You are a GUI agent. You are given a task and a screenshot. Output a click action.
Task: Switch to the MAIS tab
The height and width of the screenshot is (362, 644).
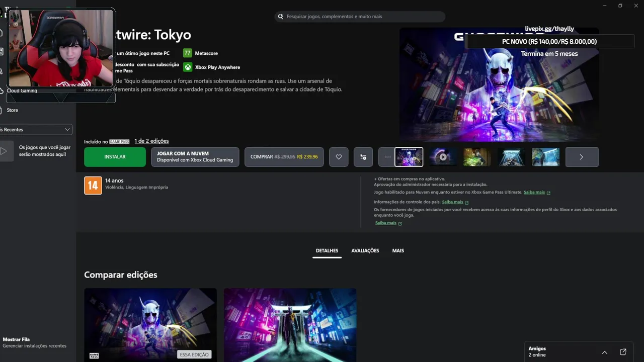[x=398, y=250]
